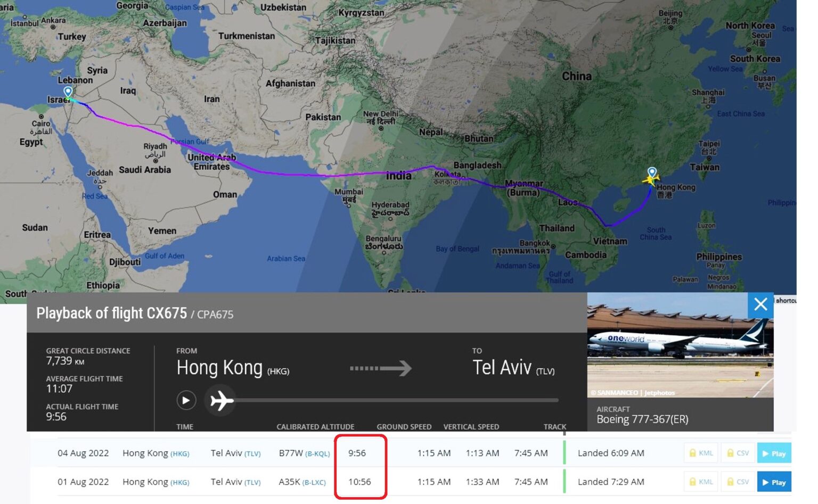Play the 04 Aug 2022 flight
818x504 pixels.
(x=774, y=453)
